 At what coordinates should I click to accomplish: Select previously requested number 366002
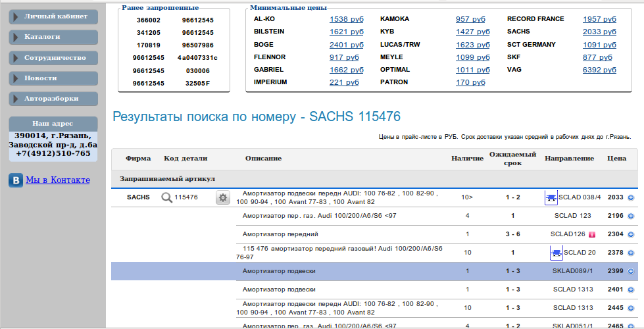149,20
